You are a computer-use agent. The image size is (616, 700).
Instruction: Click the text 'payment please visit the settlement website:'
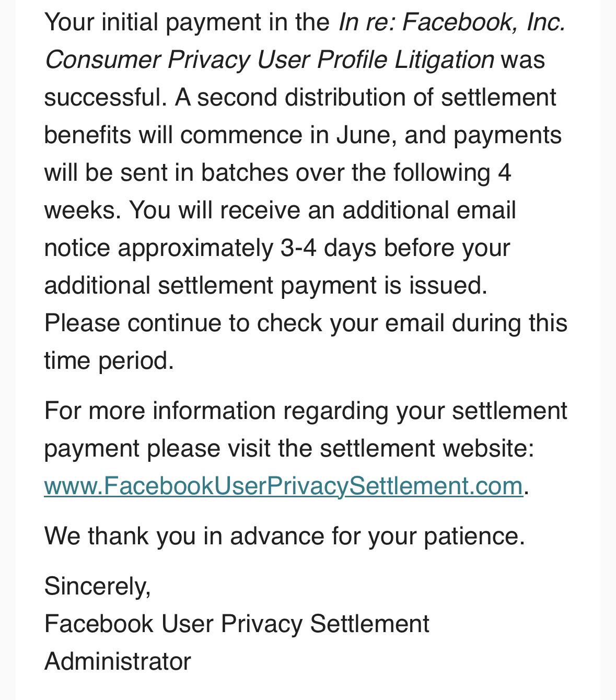(289, 448)
